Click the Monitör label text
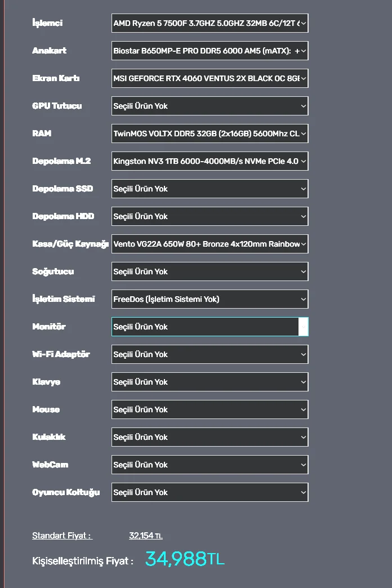 tap(49, 326)
